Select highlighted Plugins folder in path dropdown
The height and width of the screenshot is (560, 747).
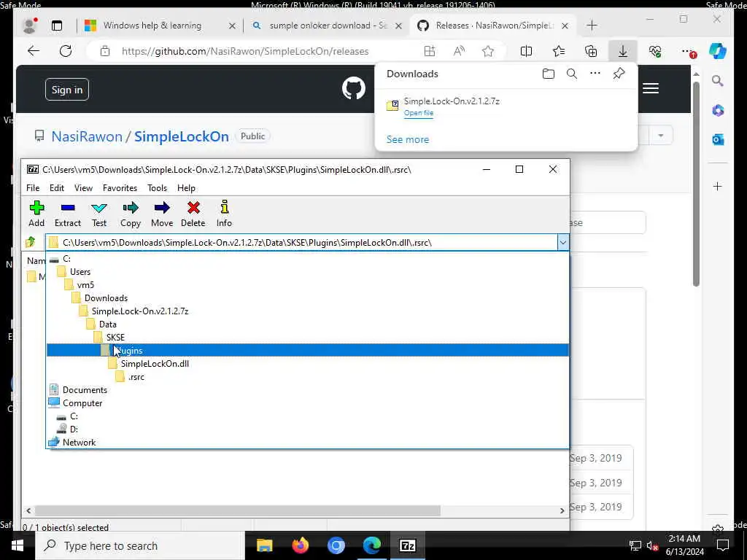(x=308, y=351)
